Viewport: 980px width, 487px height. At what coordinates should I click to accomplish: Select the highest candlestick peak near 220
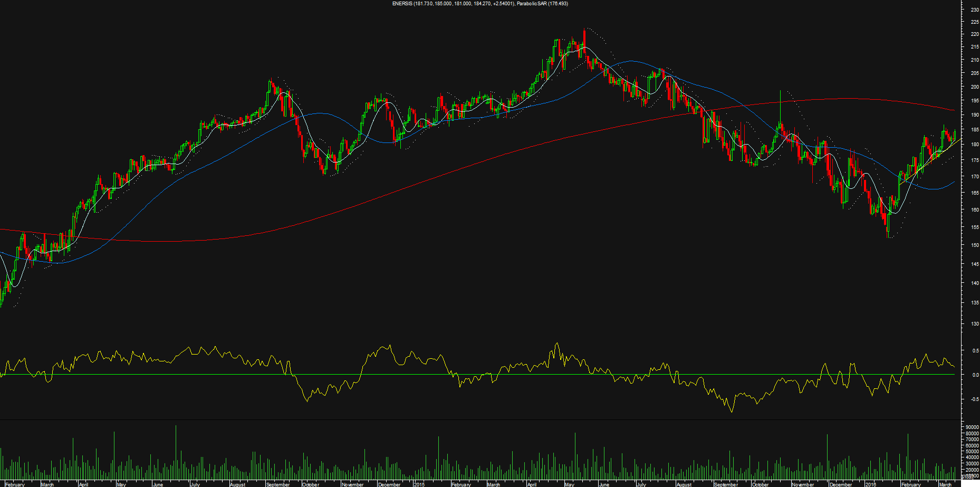(x=584, y=32)
